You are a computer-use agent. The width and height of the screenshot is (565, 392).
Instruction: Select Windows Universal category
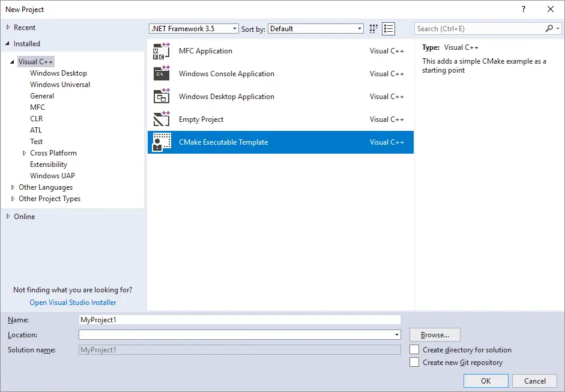(x=60, y=85)
